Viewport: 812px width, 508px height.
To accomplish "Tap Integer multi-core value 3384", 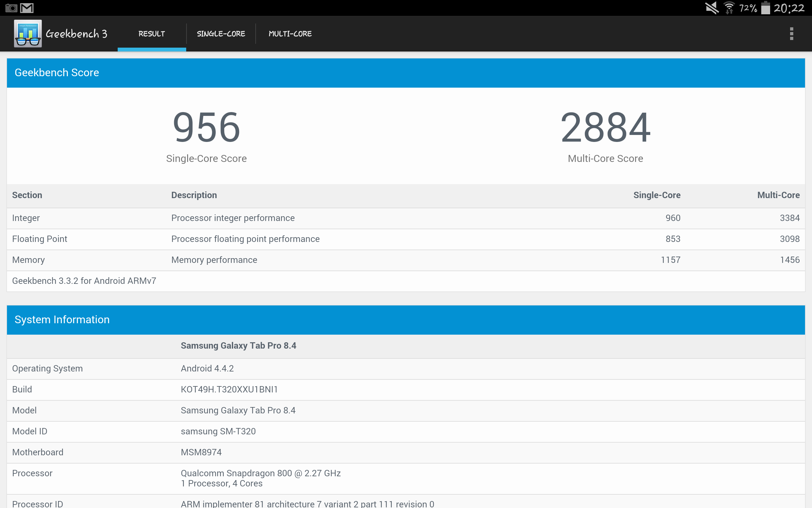I will (789, 218).
